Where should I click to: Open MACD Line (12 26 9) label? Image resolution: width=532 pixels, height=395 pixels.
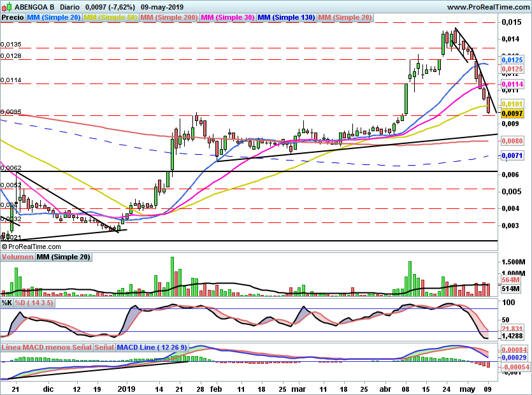[x=152, y=347]
